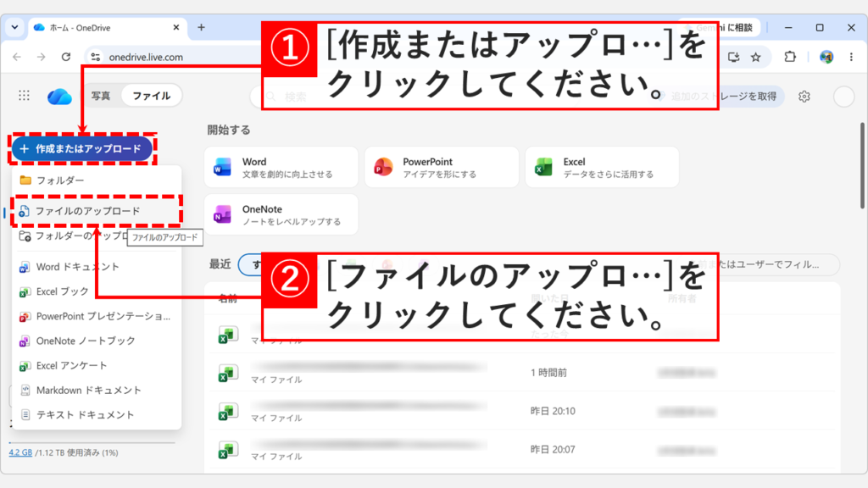This screenshot has width=868, height=488.
Task: Open a new browser tab
Action: coord(201,27)
